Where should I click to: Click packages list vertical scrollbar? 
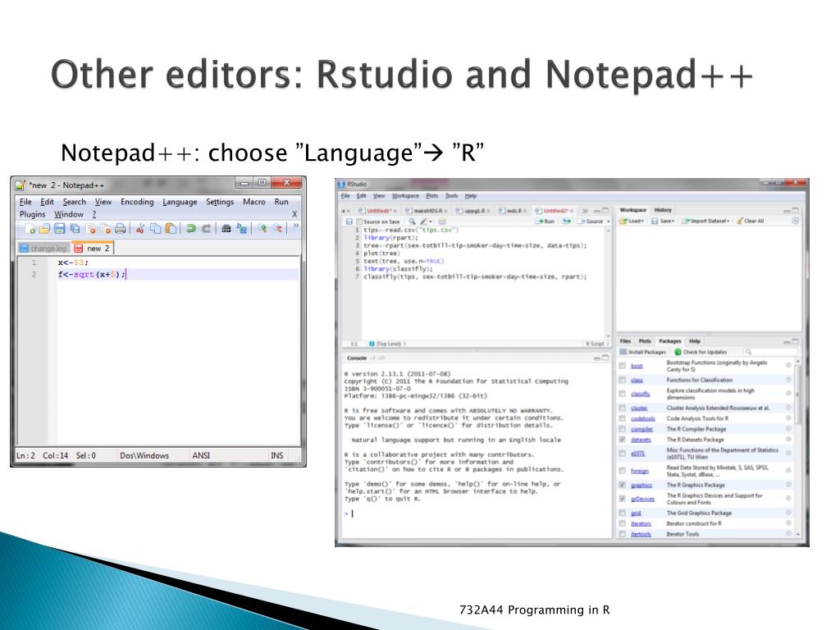[797, 395]
